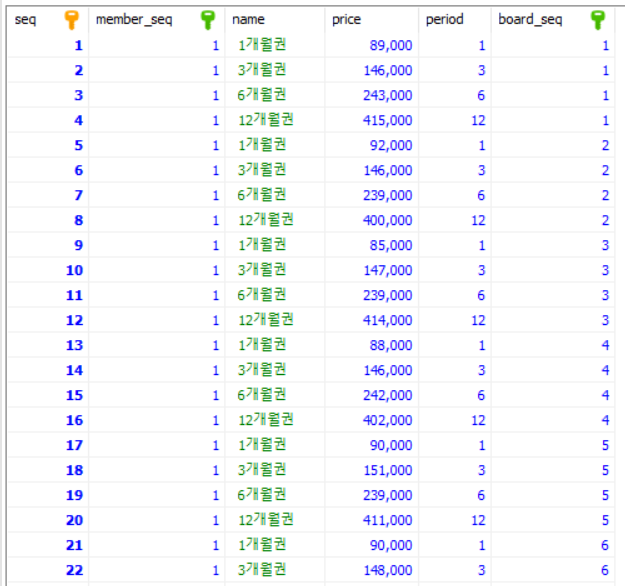Select period cell in seq 11 row
The width and height of the screenshot is (625, 586).
(455, 295)
